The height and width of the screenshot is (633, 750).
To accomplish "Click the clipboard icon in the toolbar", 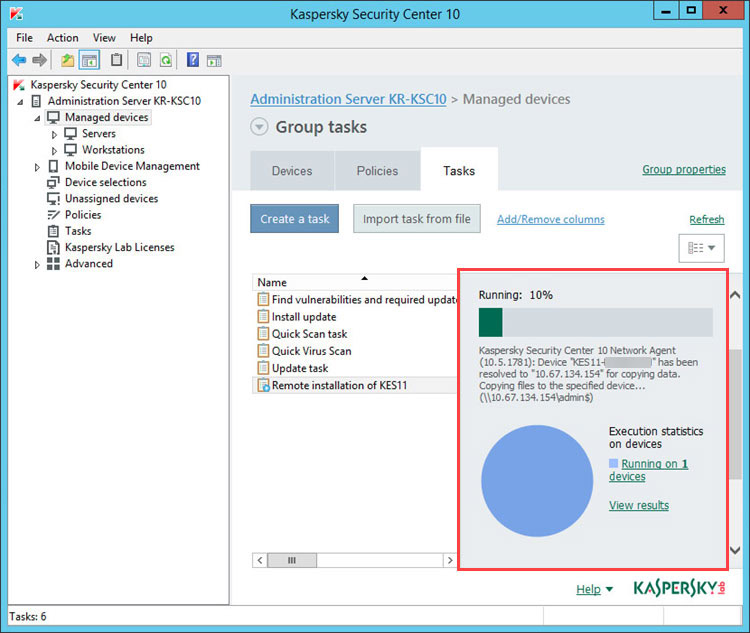I will (116, 60).
